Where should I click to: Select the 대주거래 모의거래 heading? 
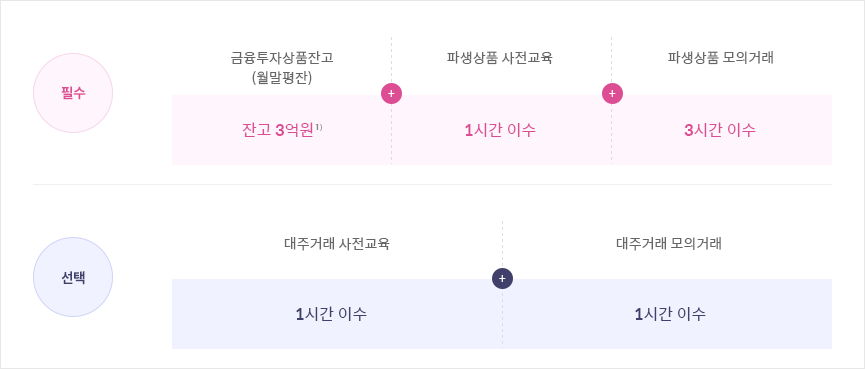(x=669, y=244)
